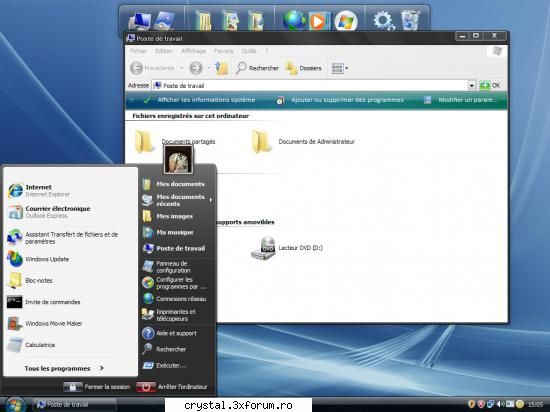The image size is (550, 412).
Task: Toggle the Dossiers folders pane button
Action: click(304, 68)
